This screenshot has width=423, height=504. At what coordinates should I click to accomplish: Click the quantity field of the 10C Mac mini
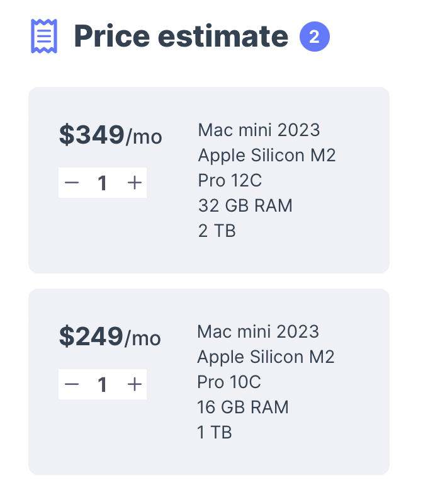[x=103, y=384]
